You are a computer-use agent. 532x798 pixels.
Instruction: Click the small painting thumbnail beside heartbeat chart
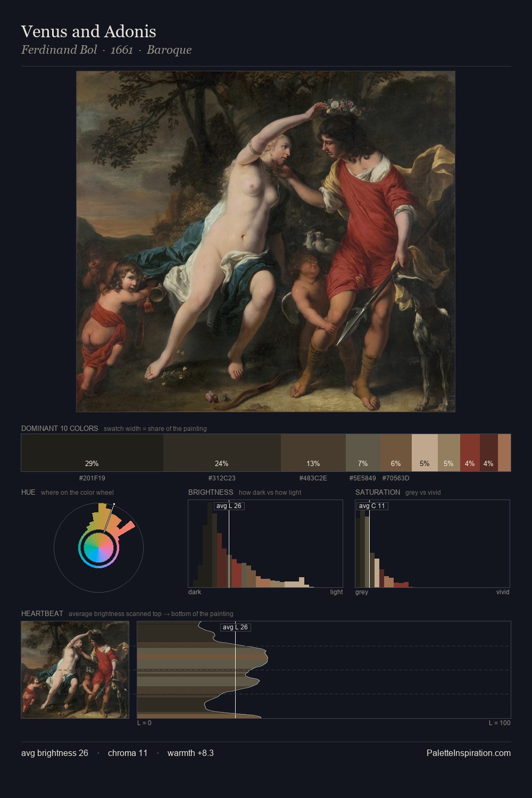pos(75,670)
